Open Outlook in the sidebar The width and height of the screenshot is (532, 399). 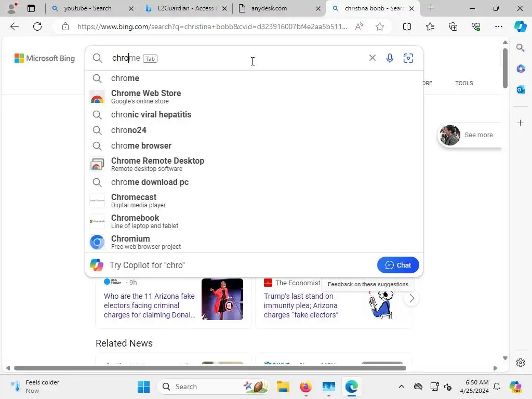pyautogui.click(x=520, y=89)
